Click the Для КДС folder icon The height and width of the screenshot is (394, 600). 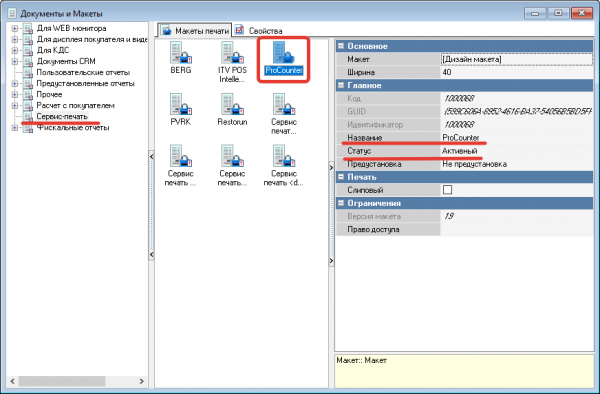[x=28, y=50]
